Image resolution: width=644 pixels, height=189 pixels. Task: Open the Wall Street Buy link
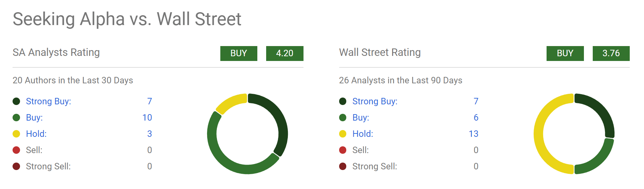[x=361, y=118]
